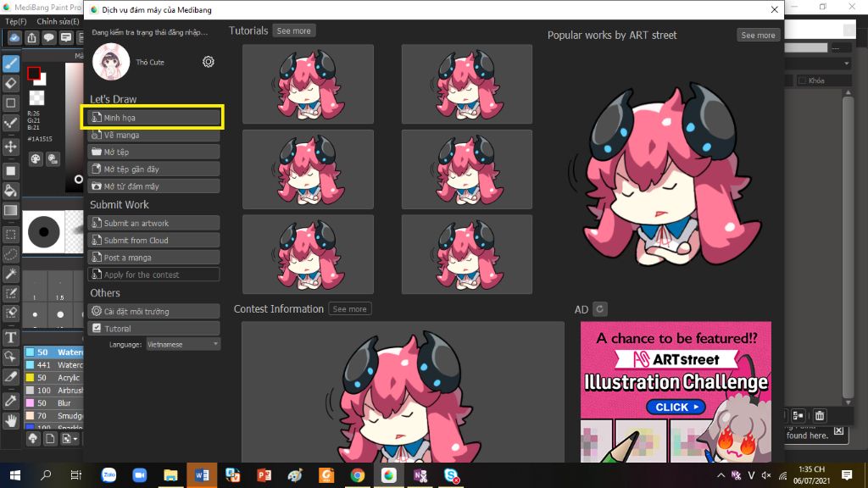This screenshot has height=488, width=868.
Task: Click the share/export toolbar icon
Action: pyautogui.click(x=31, y=37)
